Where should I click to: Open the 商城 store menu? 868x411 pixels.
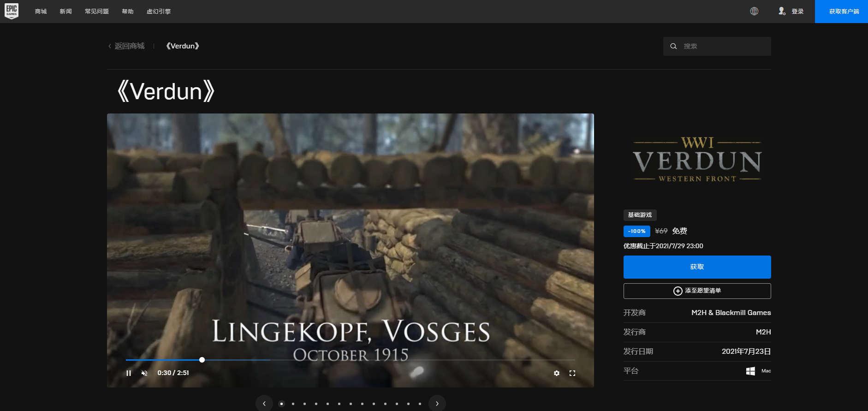[41, 12]
